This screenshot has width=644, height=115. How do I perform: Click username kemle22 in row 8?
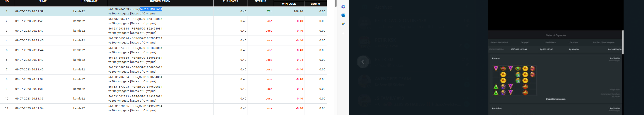pos(79,79)
